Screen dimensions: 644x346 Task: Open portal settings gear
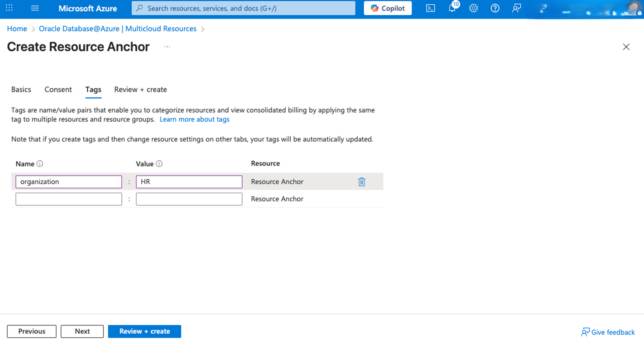click(473, 8)
